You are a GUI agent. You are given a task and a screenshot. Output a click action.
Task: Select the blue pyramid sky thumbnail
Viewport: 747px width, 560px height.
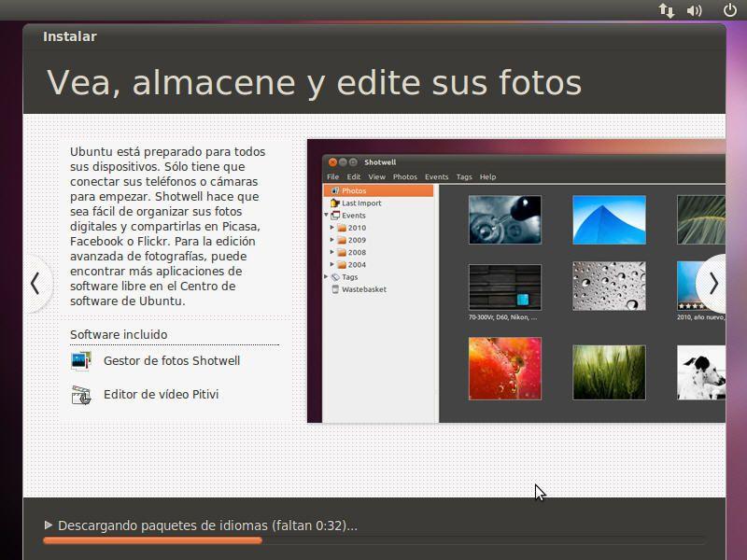pyautogui.click(x=609, y=219)
